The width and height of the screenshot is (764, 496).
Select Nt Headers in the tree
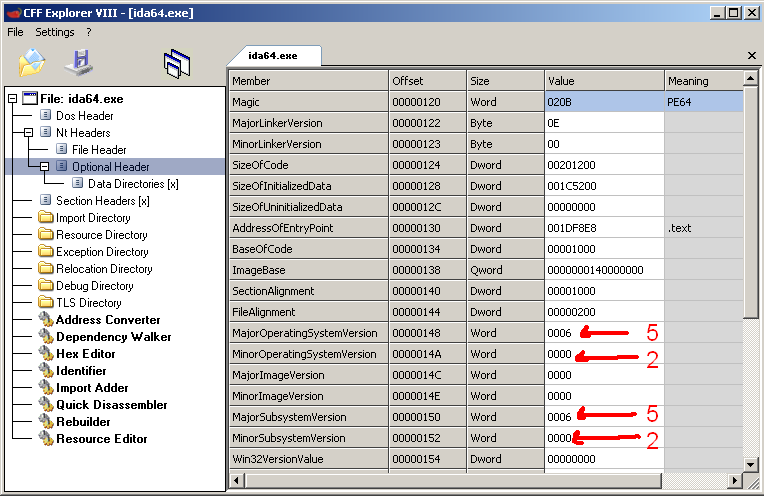coord(83,133)
